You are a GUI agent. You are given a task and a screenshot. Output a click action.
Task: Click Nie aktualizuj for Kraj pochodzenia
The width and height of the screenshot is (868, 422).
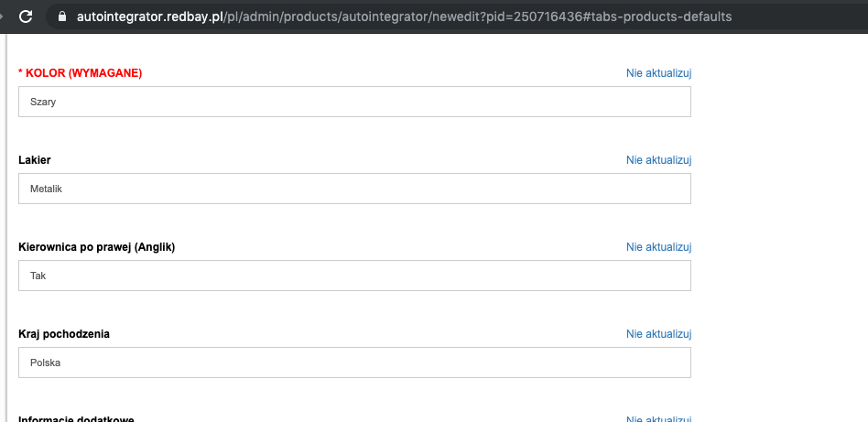tap(658, 334)
